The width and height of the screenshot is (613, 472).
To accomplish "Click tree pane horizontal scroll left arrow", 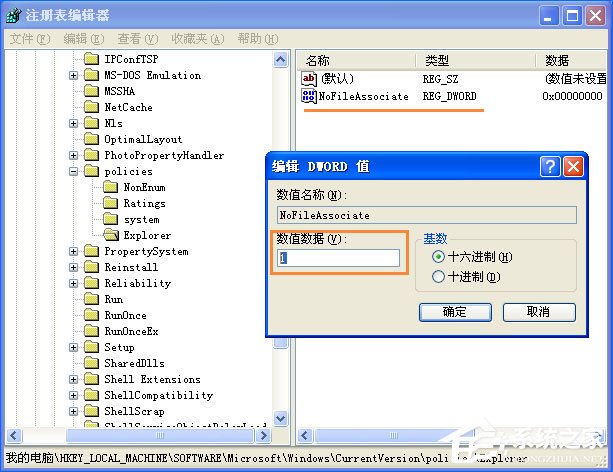I will click(14, 436).
